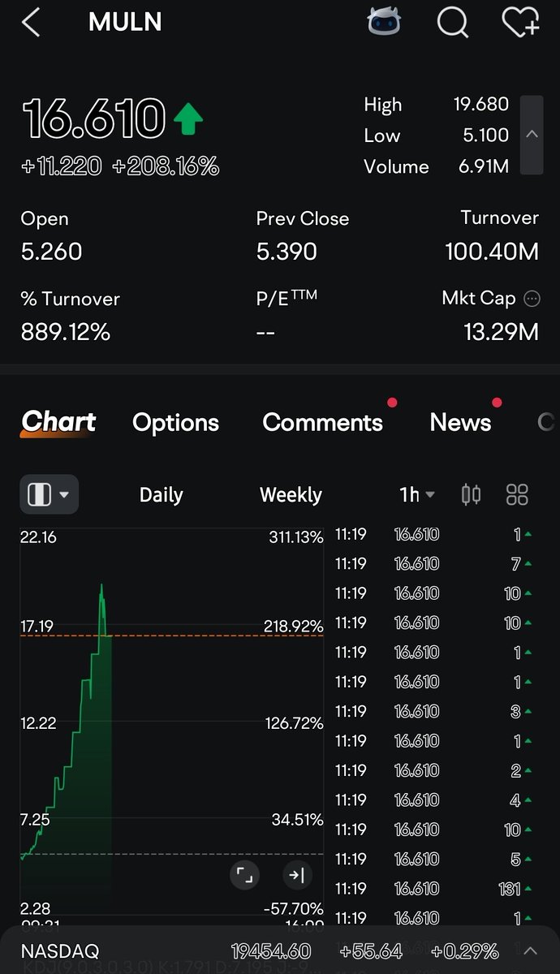Image resolution: width=560 pixels, height=974 pixels.
Task: Tap the 17.19 price axis label
Action: [x=37, y=626]
